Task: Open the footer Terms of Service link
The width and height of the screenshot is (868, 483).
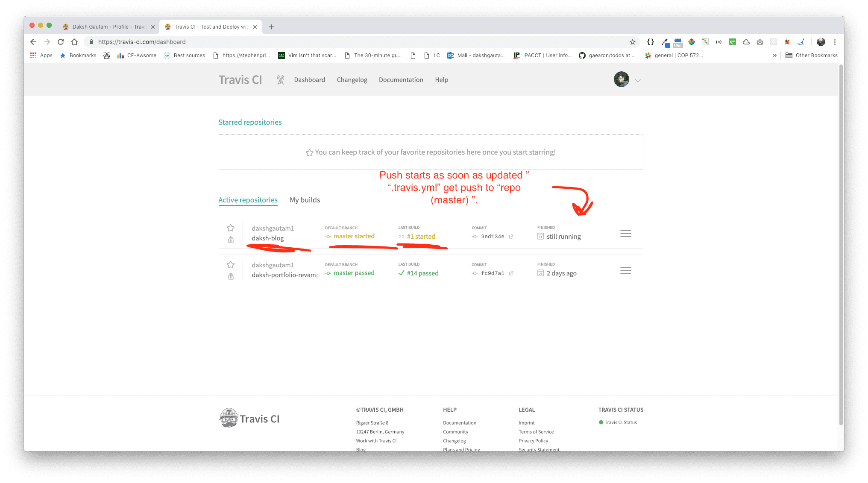Action: (x=536, y=432)
